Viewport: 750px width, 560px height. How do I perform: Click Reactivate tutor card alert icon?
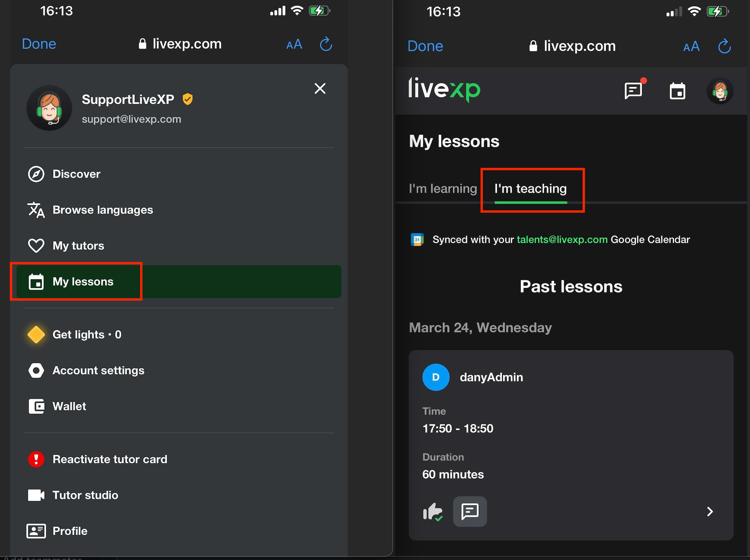[36, 459]
